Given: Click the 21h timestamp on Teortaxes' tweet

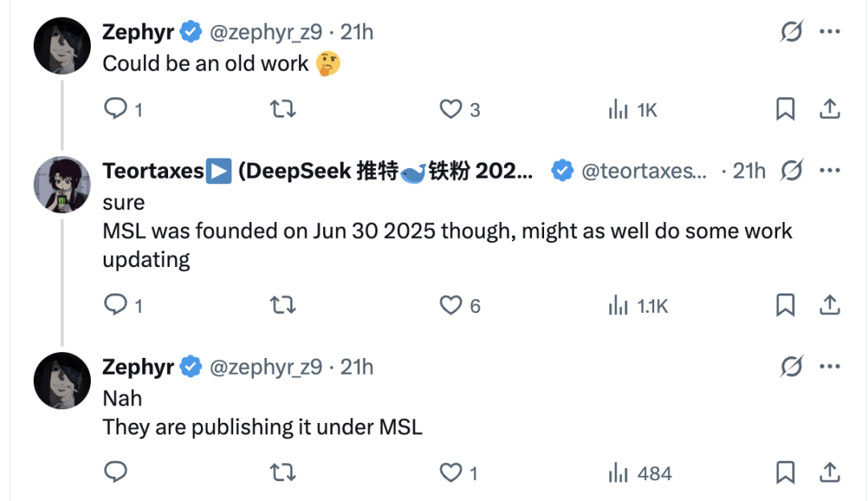Looking at the screenshot, I should point(746,170).
